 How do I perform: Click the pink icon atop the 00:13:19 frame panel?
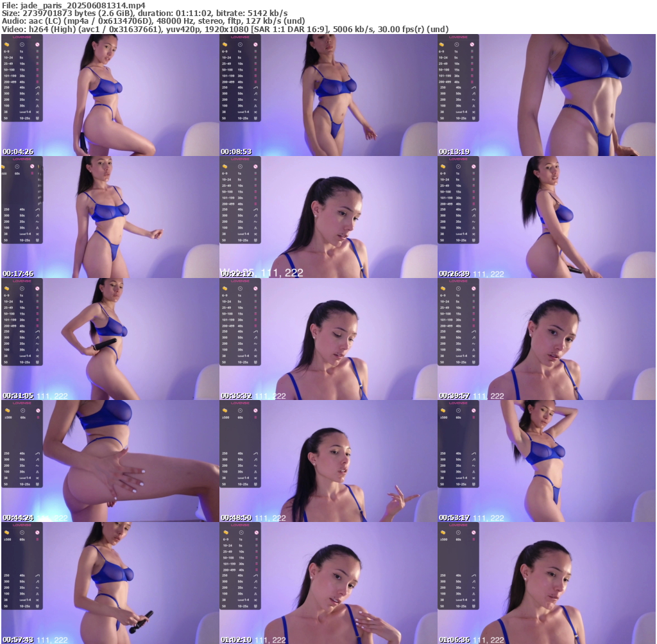[474, 45]
